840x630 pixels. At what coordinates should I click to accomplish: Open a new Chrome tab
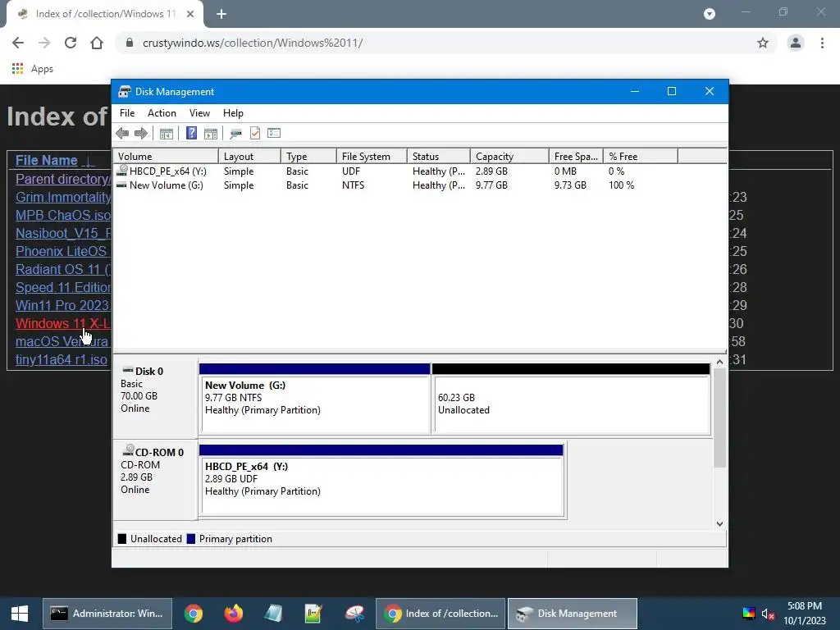tap(221, 14)
